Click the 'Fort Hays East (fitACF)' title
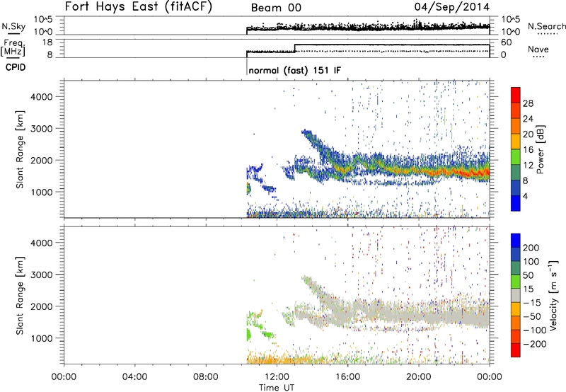 pyautogui.click(x=139, y=6)
